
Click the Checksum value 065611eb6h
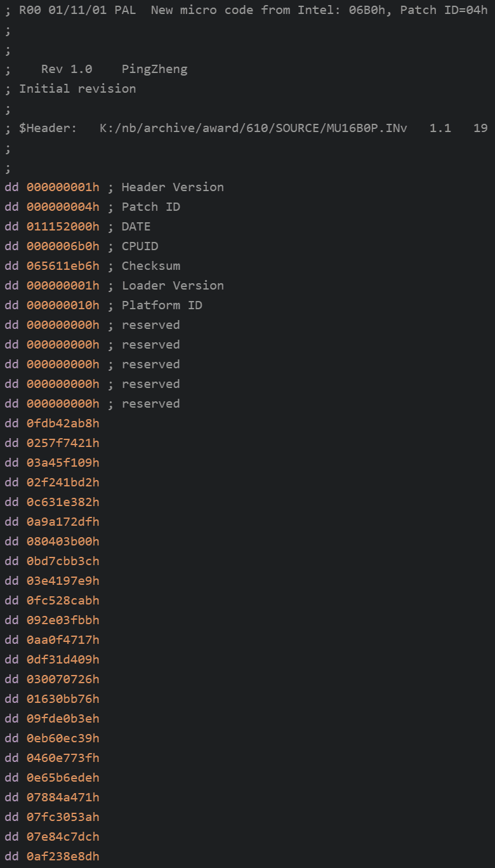pyautogui.click(x=63, y=265)
